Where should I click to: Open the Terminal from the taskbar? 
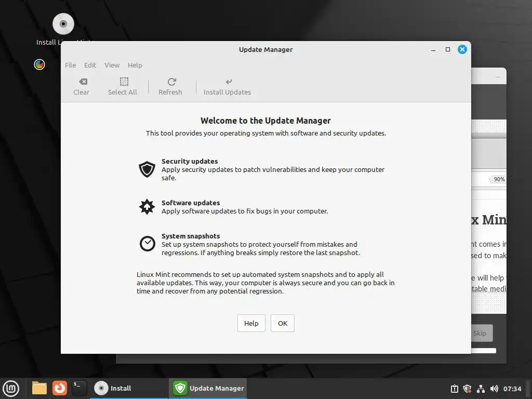point(79,388)
